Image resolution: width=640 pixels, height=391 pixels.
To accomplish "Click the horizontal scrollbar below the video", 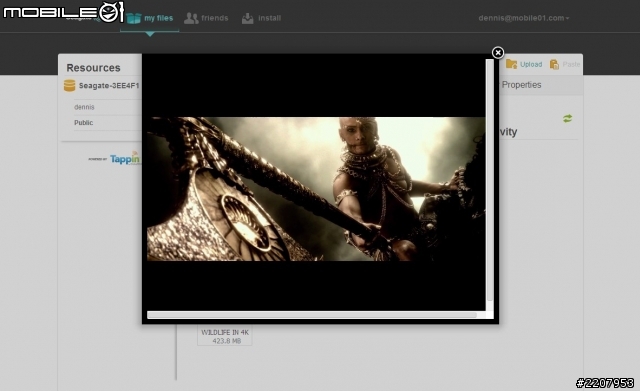I will coord(312,315).
